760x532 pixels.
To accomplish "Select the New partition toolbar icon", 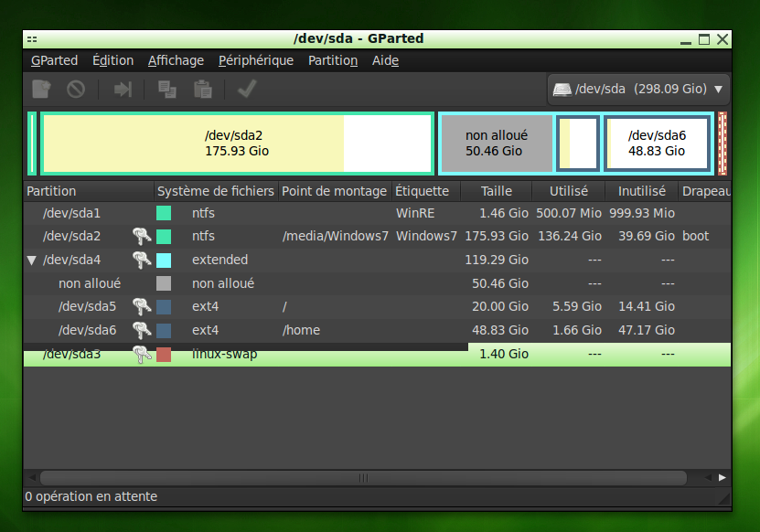I will (x=39, y=89).
